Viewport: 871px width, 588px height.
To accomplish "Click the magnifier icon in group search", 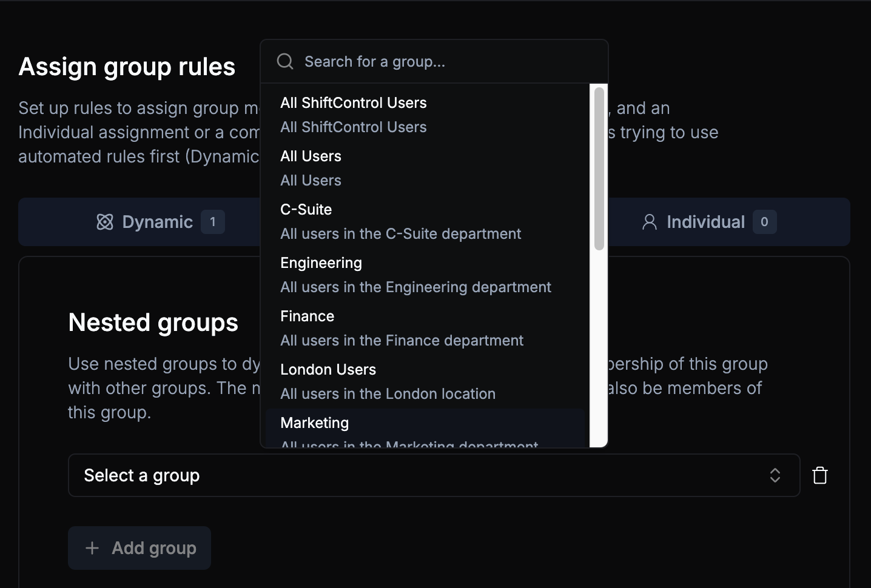I will (285, 61).
